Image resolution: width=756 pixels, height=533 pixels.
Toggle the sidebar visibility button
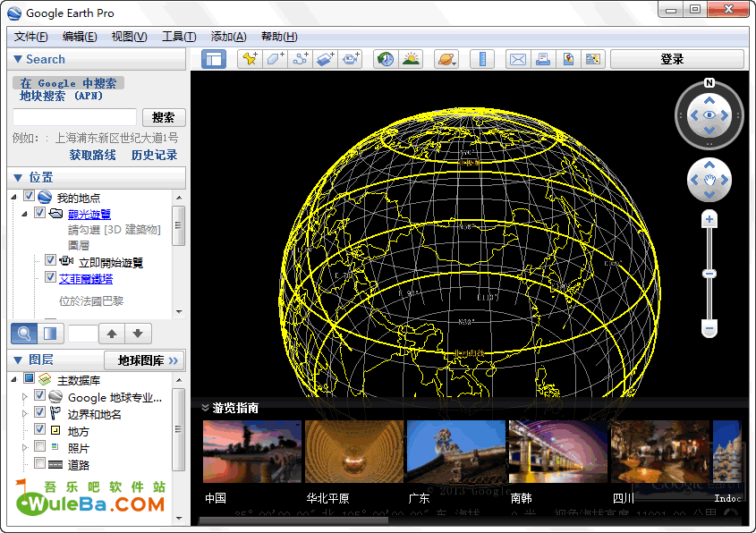point(214,59)
